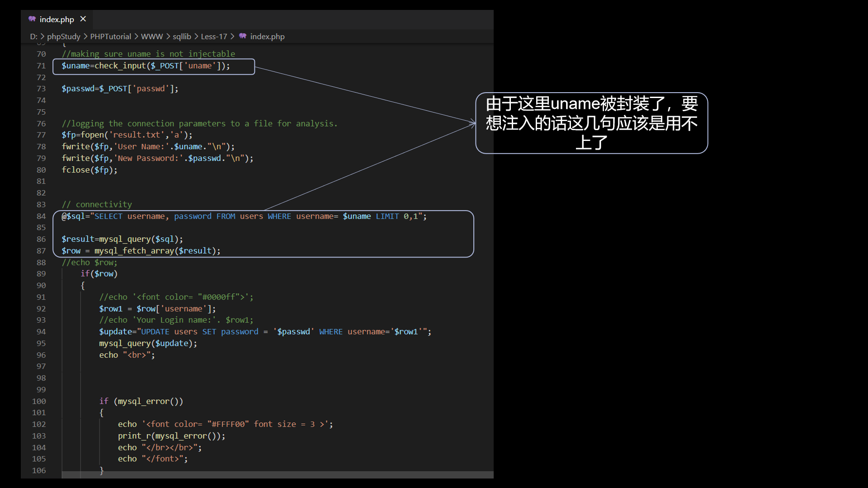Click the chevron after Less-17 breadcrumb
The image size is (868, 488).
232,37
